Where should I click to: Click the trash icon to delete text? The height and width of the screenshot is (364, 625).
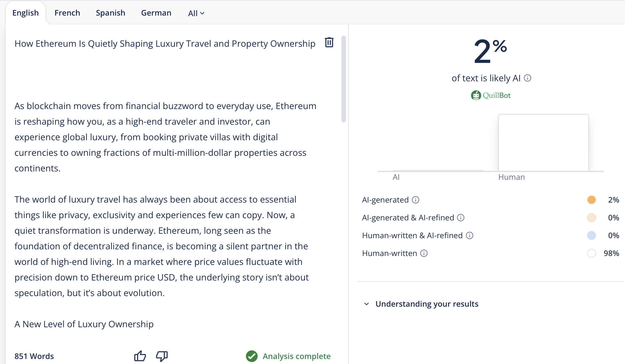[x=329, y=42]
